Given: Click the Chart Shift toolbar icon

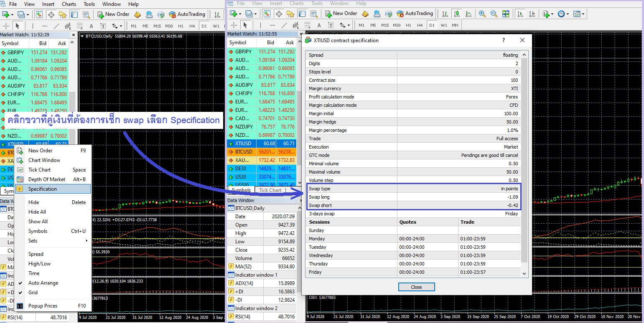Looking at the screenshot, I should coord(532,14).
